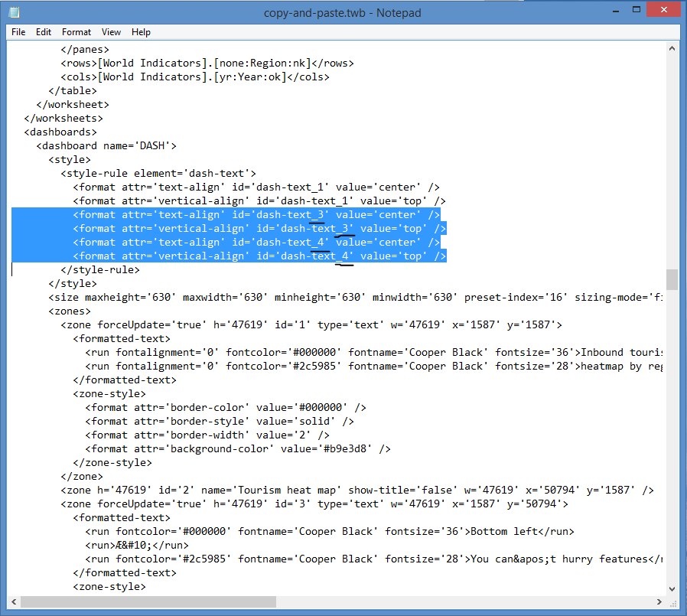Click the horizontal scrollbar right arrow
687x616 pixels.
(x=659, y=601)
